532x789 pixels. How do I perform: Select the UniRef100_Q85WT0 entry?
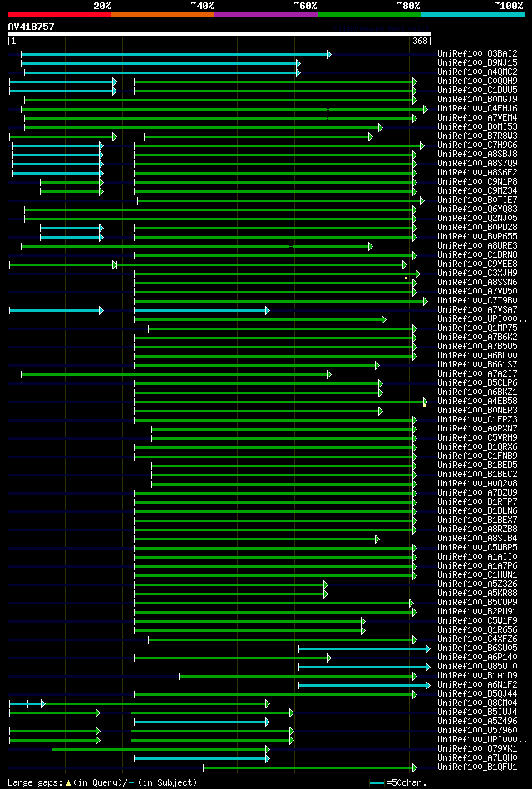pyautogui.click(x=478, y=666)
